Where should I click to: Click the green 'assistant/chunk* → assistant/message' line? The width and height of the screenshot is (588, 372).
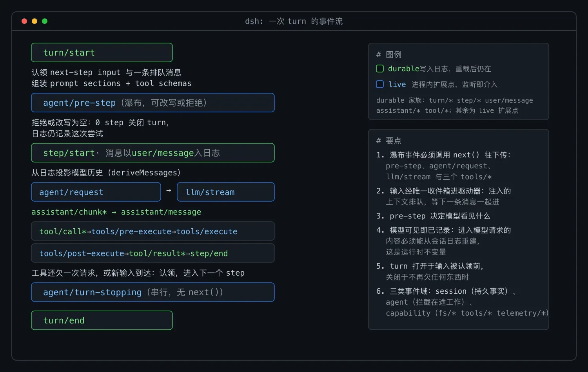pos(116,212)
